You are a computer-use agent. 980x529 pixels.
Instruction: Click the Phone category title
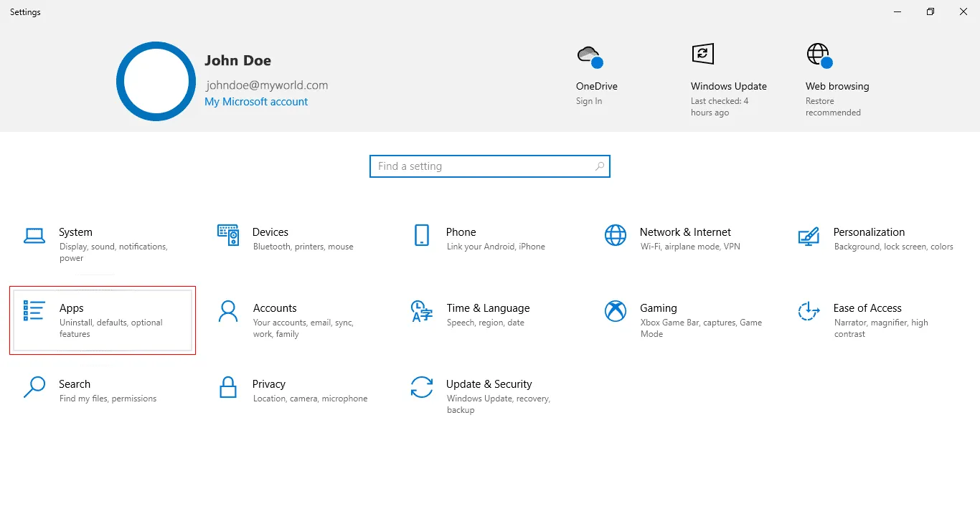(x=461, y=232)
